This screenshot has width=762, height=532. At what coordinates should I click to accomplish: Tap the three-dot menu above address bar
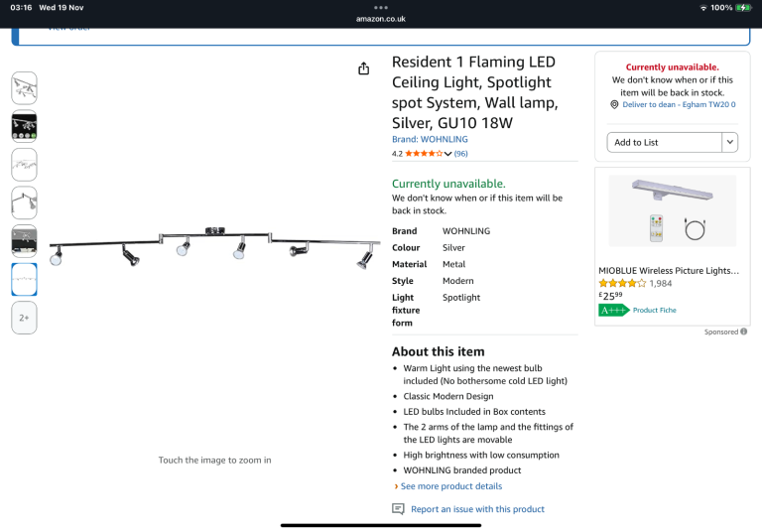(x=381, y=7)
